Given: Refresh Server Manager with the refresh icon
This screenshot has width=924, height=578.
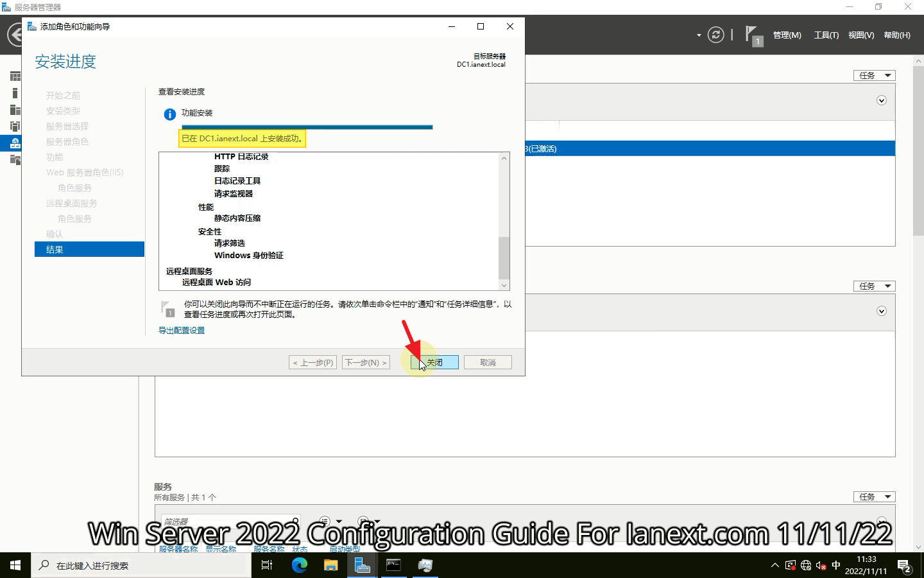Looking at the screenshot, I should (x=715, y=35).
